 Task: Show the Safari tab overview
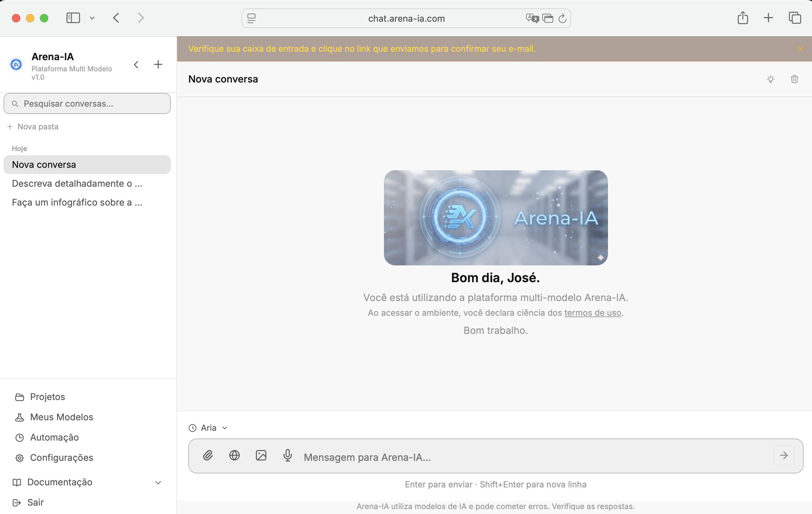795,18
